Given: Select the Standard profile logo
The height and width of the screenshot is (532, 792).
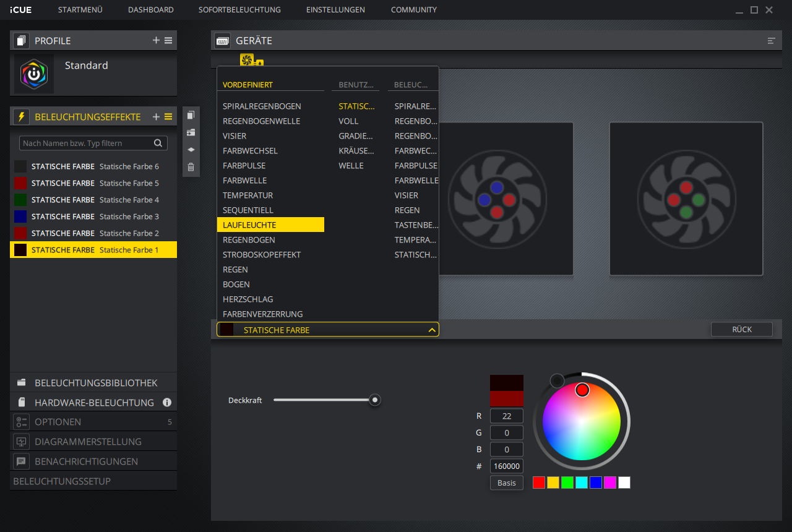Looking at the screenshot, I should click(34, 74).
